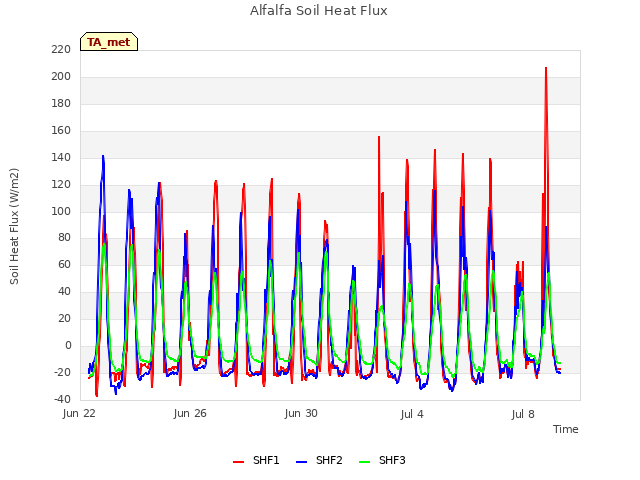Click the red SHF1 legend color marker
This screenshot has height=480, width=640.
click(x=238, y=462)
